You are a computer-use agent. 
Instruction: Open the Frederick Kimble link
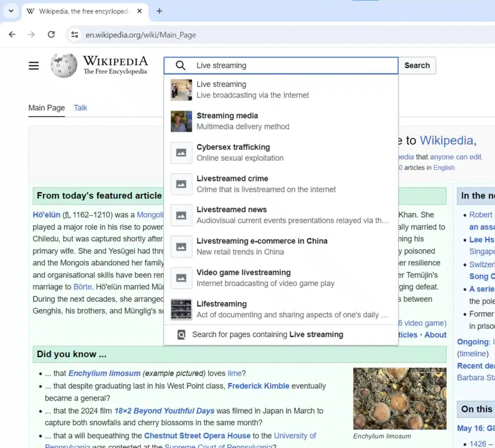click(258, 386)
